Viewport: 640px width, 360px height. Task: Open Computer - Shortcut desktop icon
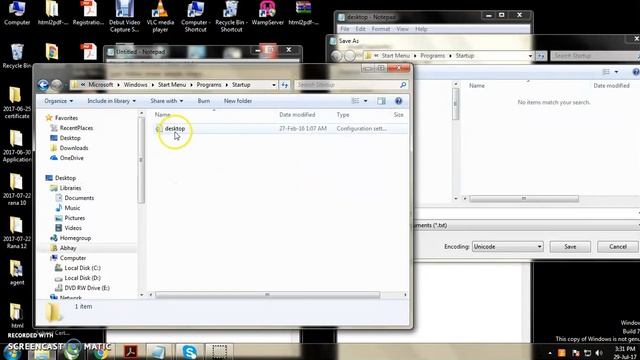(196, 16)
